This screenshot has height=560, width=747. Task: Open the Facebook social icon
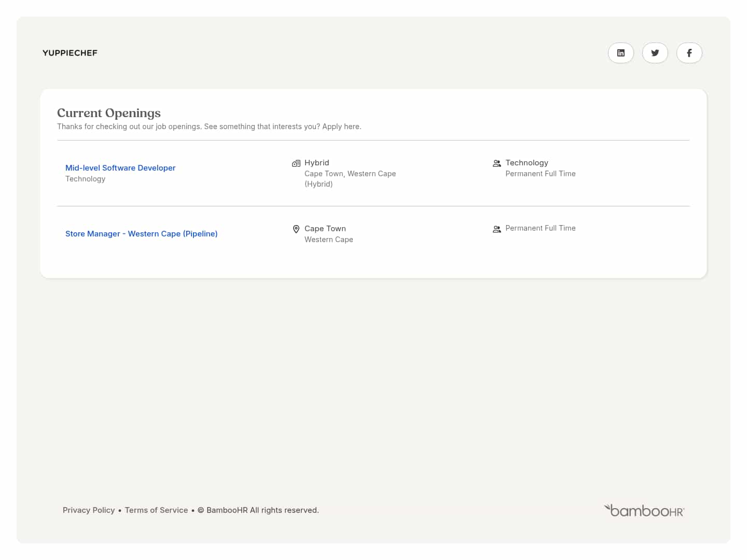click(689, 53)
